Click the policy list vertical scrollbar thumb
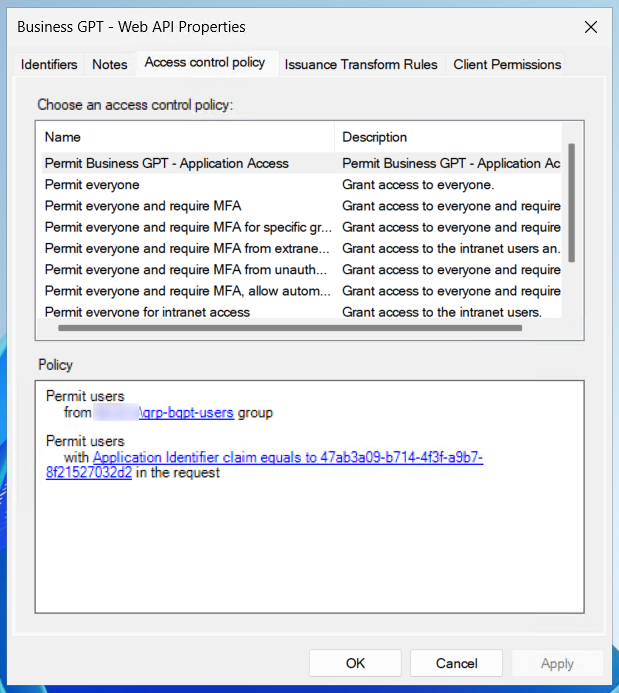 pos(571,202)
